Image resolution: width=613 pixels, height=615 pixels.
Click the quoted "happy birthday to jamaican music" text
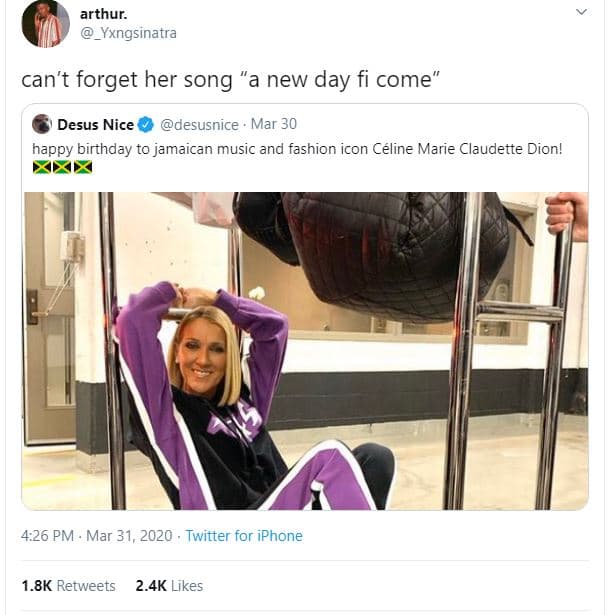tap(297, 148)
